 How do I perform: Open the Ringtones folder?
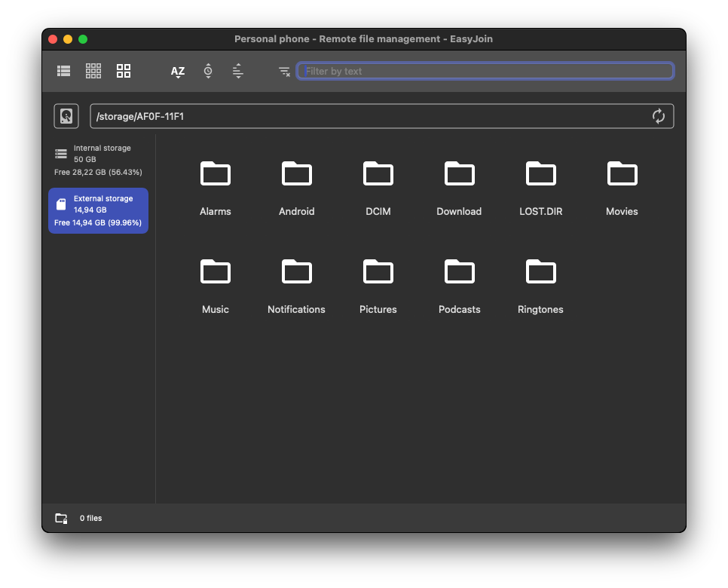pos(541,286)
